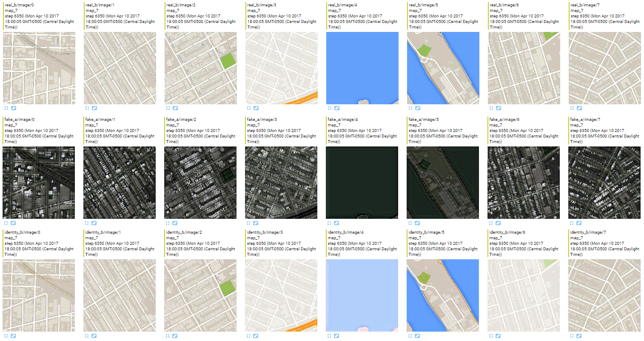Toggle actual-size icon under identity_b/image/7
The width and height of the screenshot is (644, 341).
[579, 336]
